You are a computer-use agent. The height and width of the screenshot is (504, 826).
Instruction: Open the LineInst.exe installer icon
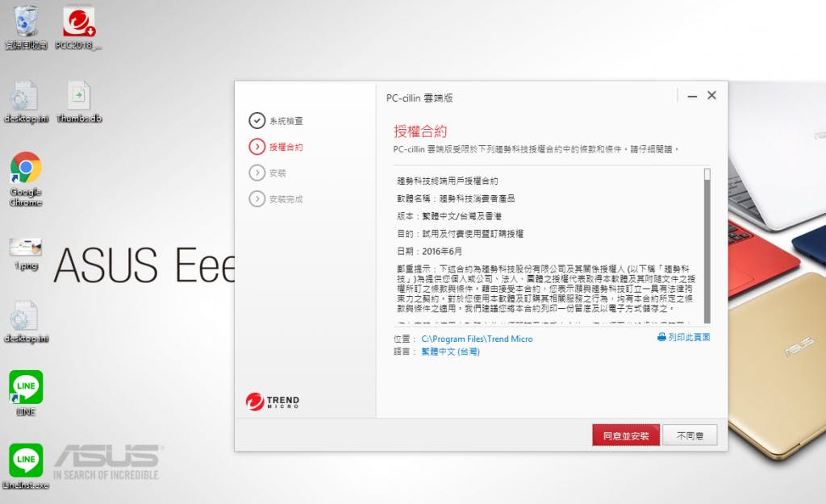tap(26, 467)
